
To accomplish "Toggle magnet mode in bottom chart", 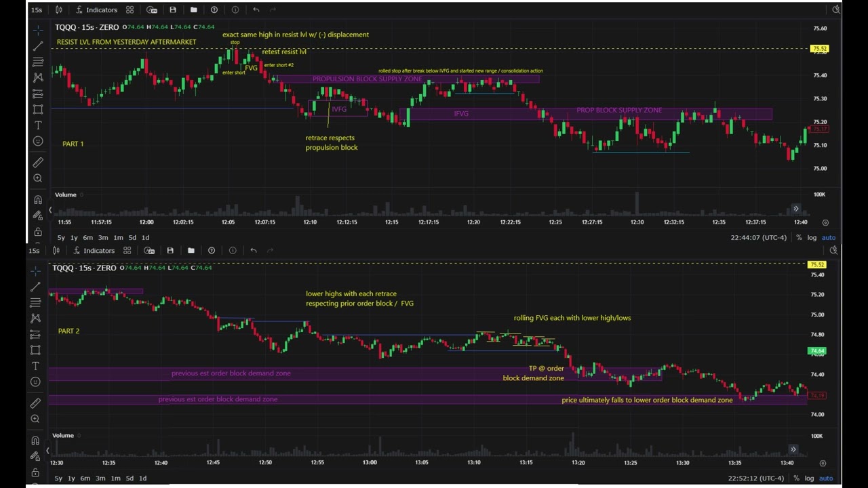I will (x=35, y=441).
